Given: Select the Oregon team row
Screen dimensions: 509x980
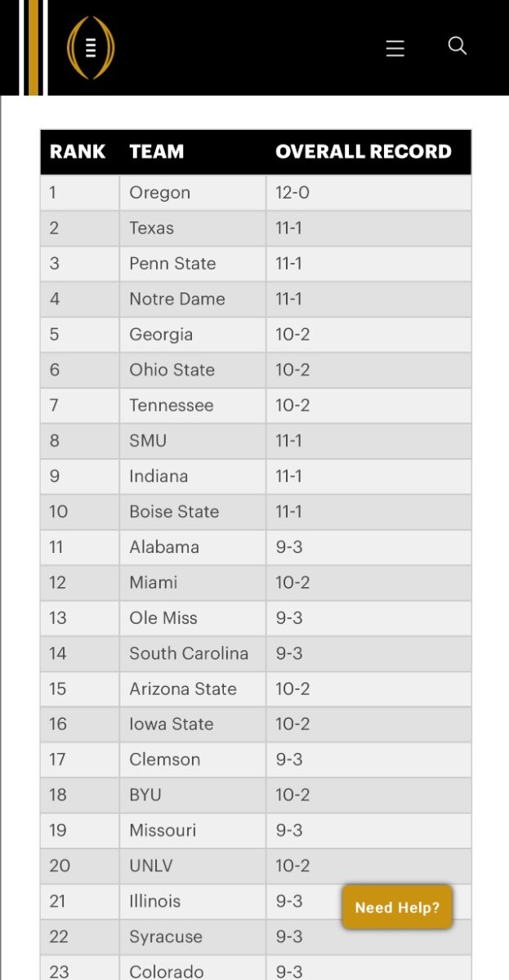Looking at the screenshot, I should pos(256,193).
